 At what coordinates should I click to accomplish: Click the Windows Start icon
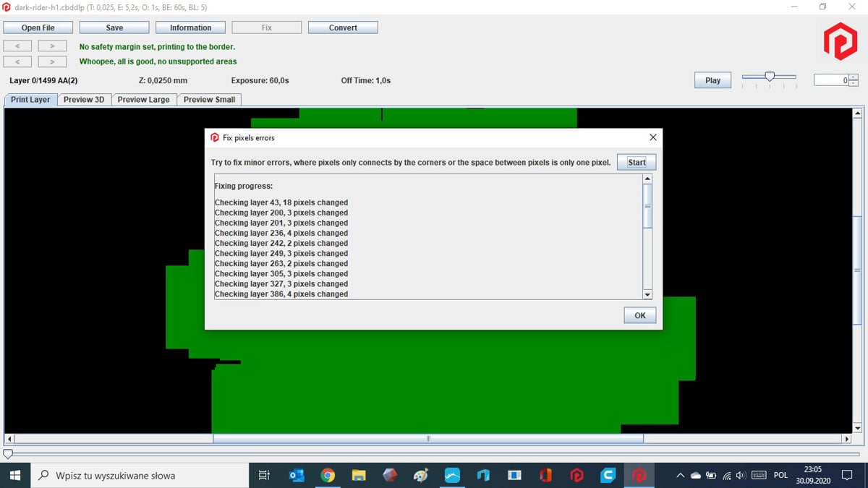pyautogui.click(x=14, y=475)
